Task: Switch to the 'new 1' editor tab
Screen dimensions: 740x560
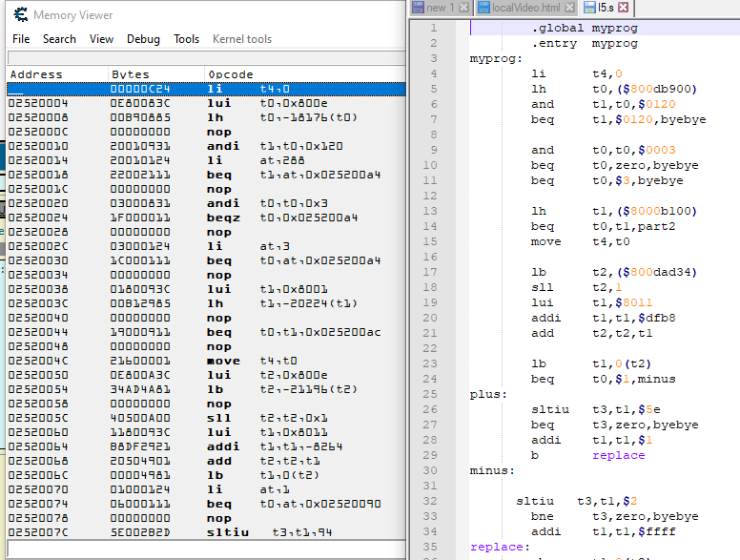Action: click(x=440, y=8)
